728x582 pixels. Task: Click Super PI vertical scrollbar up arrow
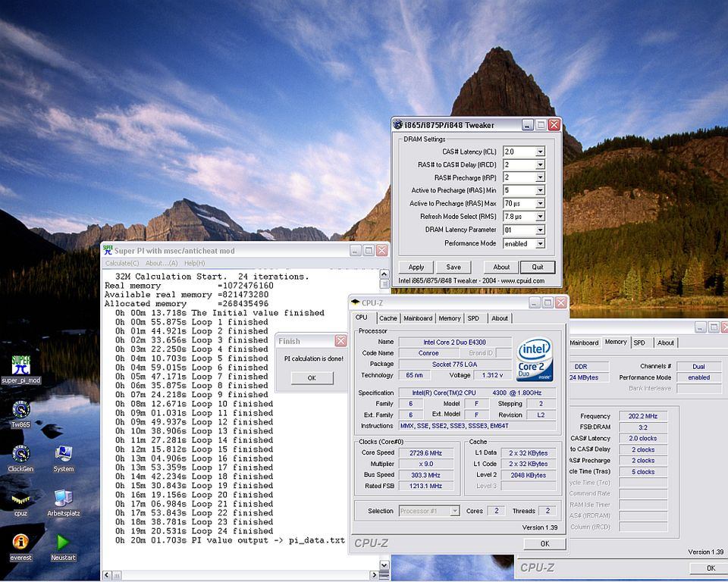click(x=384, y=273)
